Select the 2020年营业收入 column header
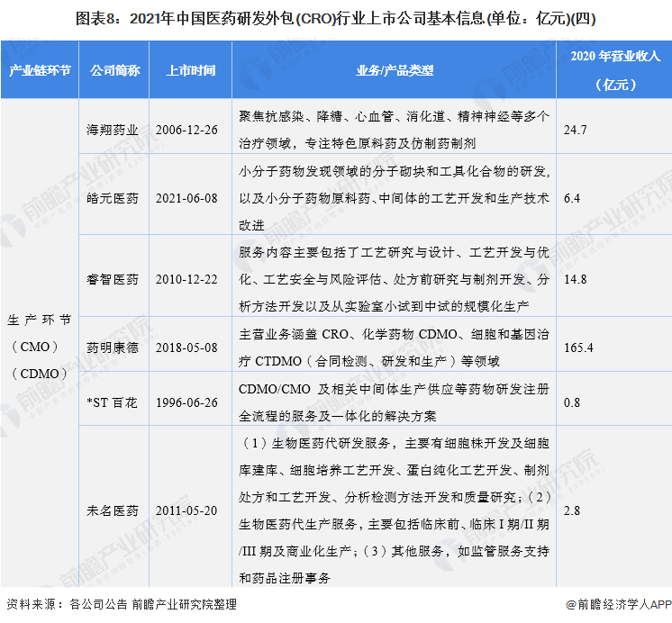Screen dimensions: 672x623 615,70
